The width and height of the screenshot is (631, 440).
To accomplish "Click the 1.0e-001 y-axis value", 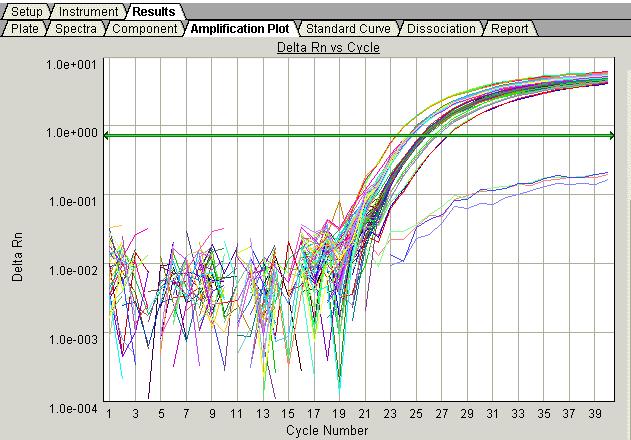I will point(72,201).
